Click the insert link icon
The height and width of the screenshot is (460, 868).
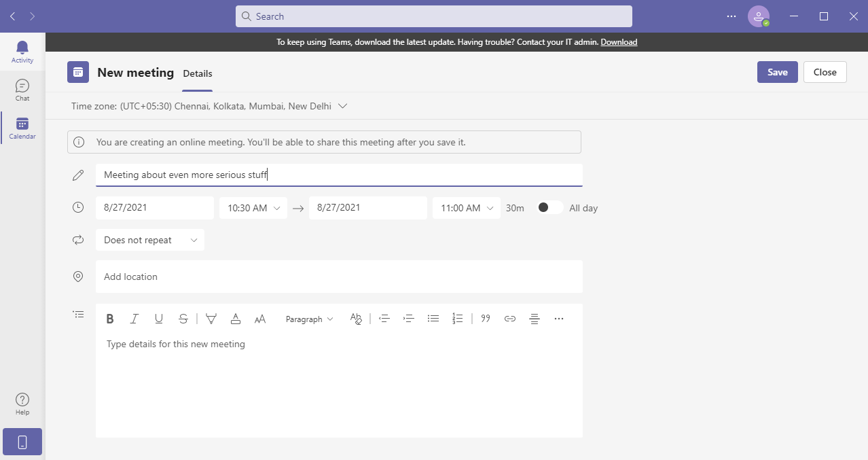click(510, 319)
